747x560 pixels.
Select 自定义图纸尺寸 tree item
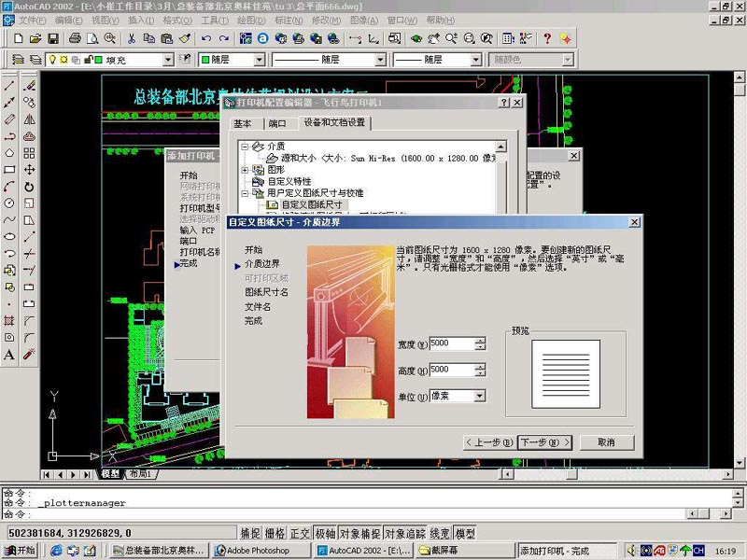312,204
